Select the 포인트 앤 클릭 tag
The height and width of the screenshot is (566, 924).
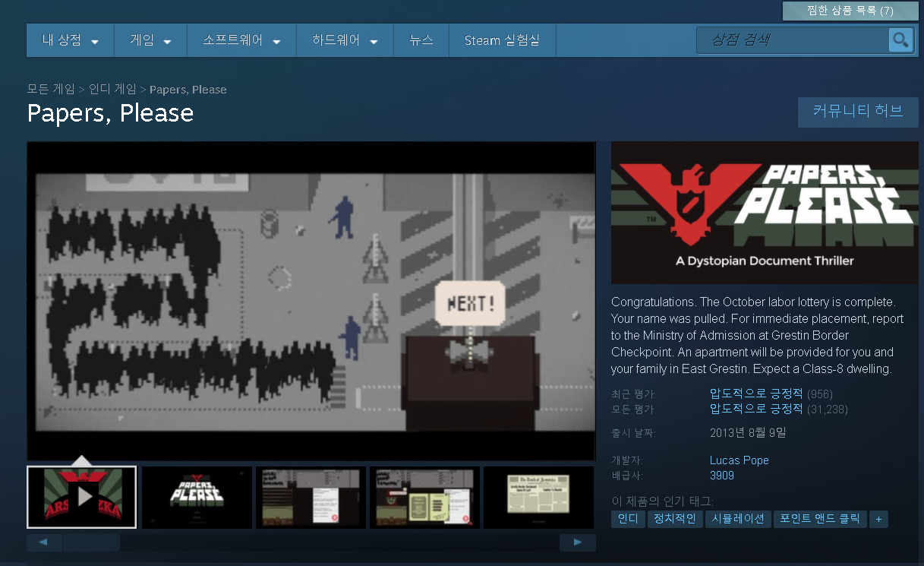820,519
